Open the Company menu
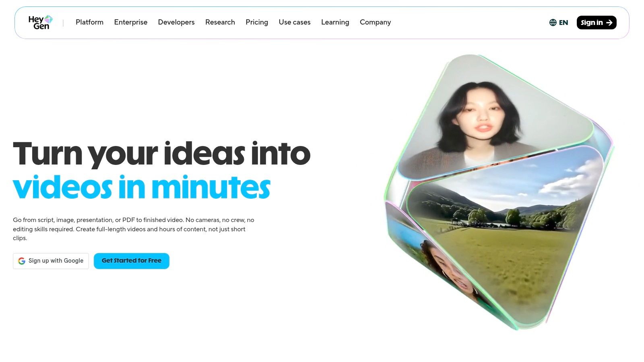644x362 pixels. click(376, 22)
